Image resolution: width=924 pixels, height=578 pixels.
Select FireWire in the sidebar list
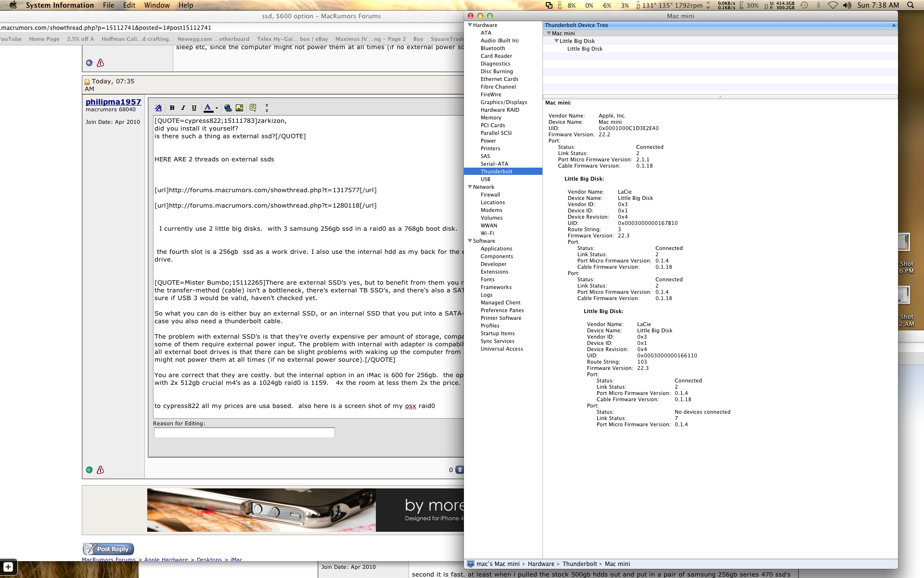pos(490,94)
